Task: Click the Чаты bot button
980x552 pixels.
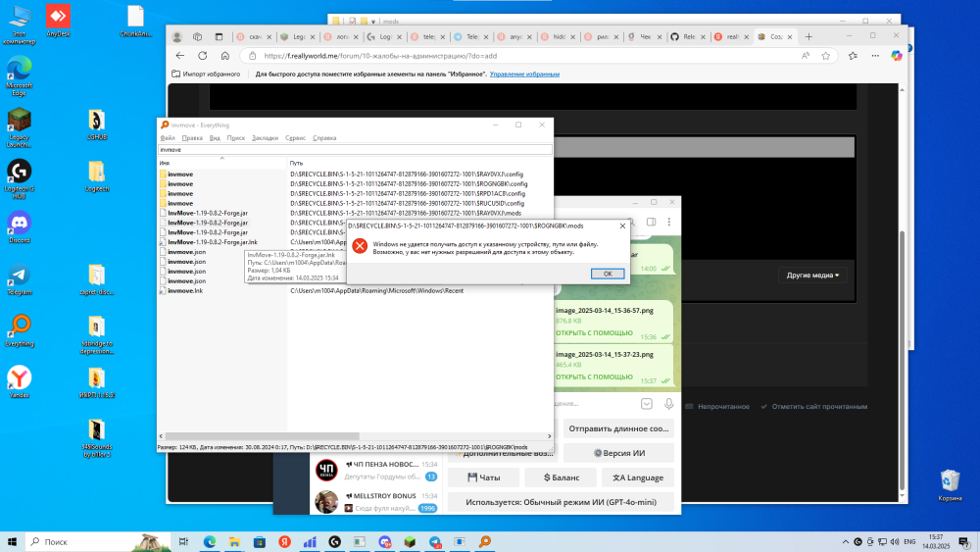Action: click(483, 477)
